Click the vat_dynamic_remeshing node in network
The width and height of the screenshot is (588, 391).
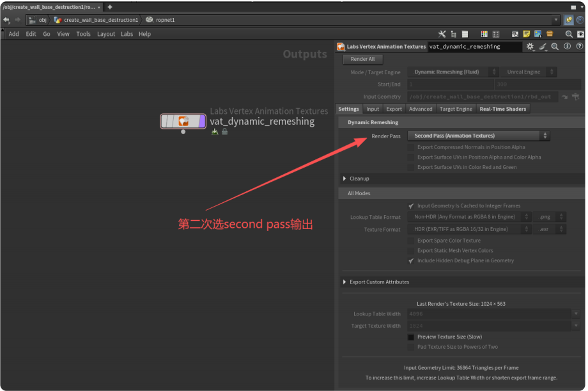click(183, 121)
